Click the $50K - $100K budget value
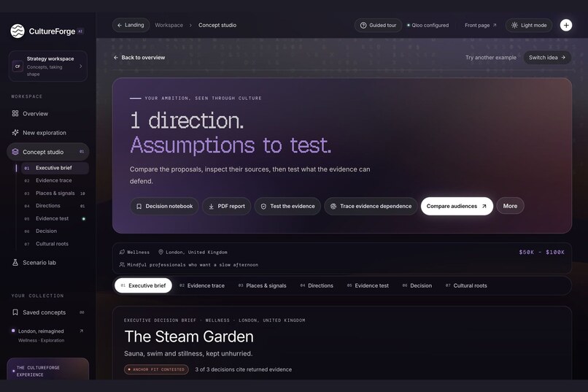The height and width of the screenshot is (392, 588). pos(541,252)
